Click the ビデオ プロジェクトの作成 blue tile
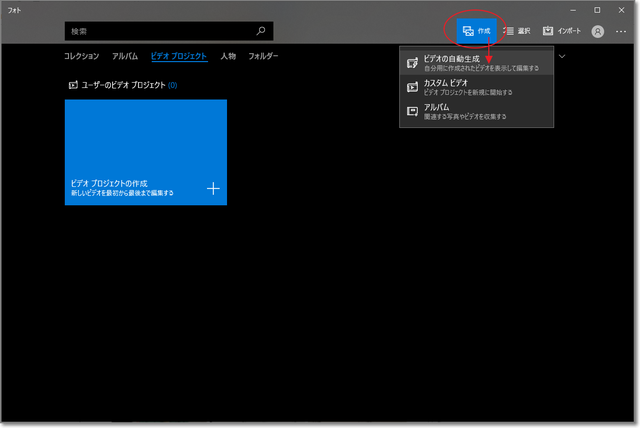This screenshot has height=428, width=640. (146, 152)
